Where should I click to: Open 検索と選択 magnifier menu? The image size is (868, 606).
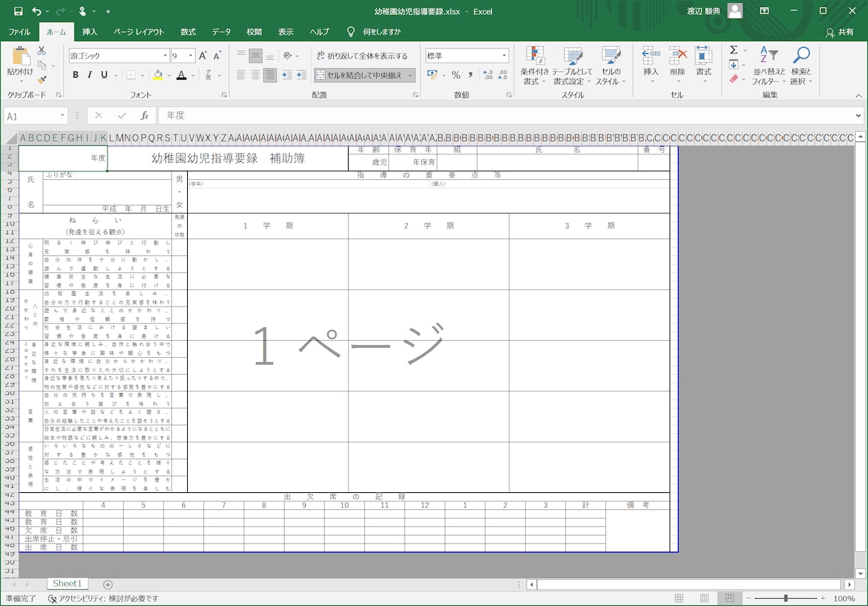coord(801,65)
